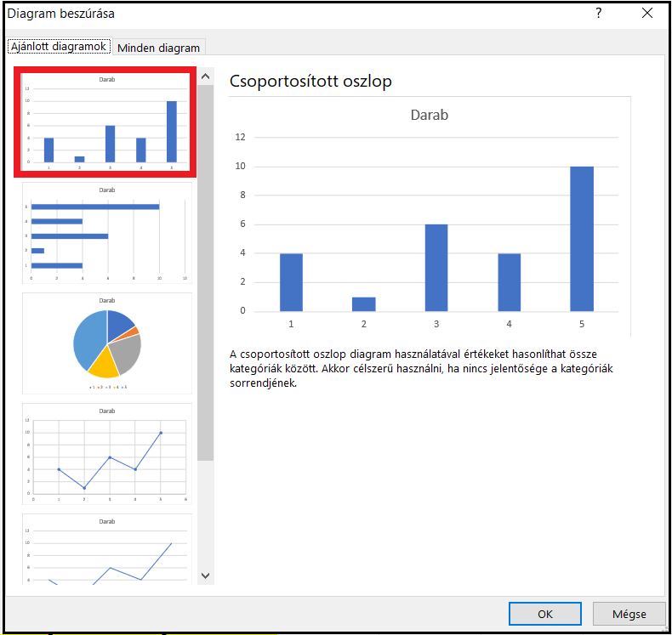
Task: Cancel the dialog with Mégse
Action: coord(629,614)
